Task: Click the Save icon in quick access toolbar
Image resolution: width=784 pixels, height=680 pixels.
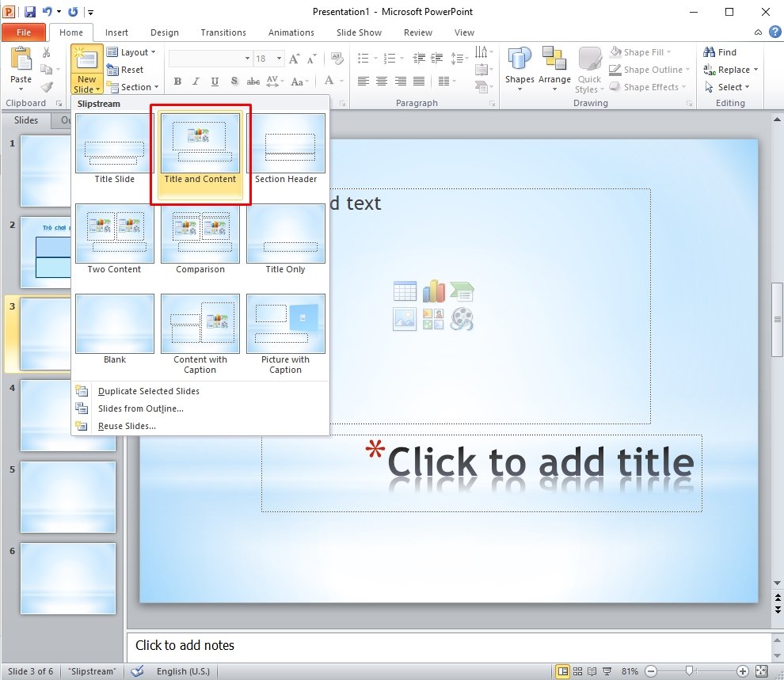Action: [x=30, y=11]
